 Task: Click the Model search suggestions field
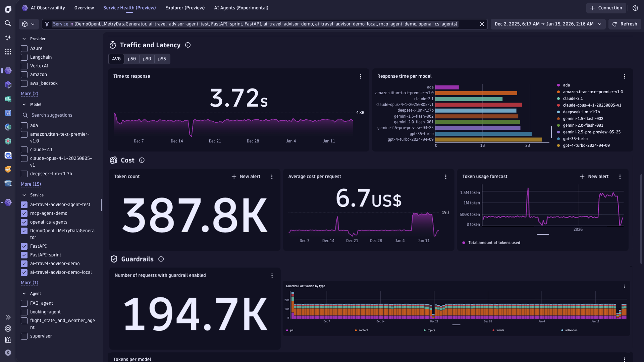coord(52,115)
